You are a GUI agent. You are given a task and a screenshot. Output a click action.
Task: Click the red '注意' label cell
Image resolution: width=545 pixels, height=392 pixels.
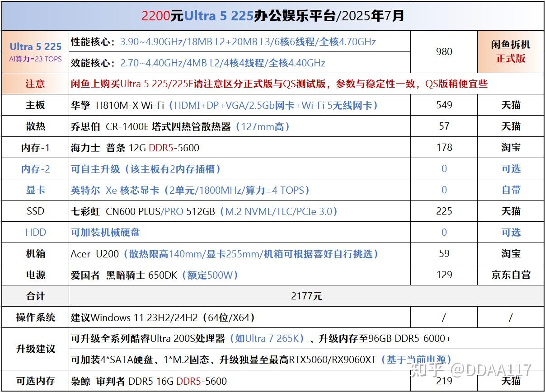pos(35,84)
